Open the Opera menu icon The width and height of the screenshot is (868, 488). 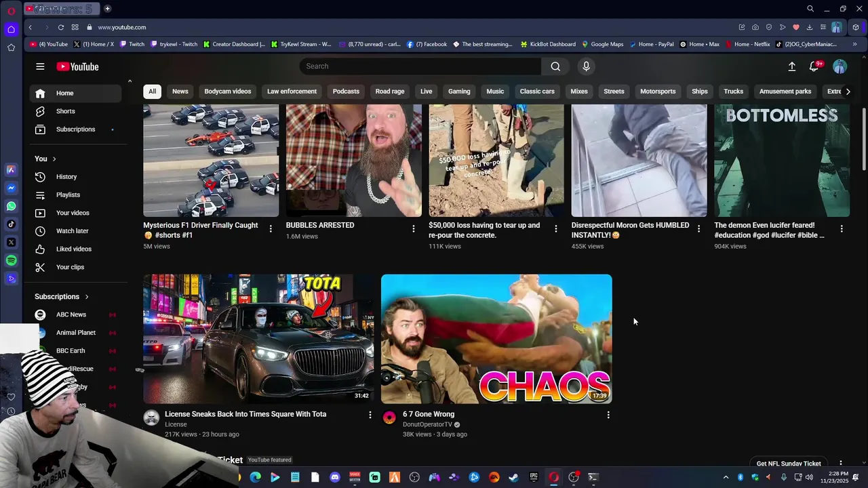[11, 11]
